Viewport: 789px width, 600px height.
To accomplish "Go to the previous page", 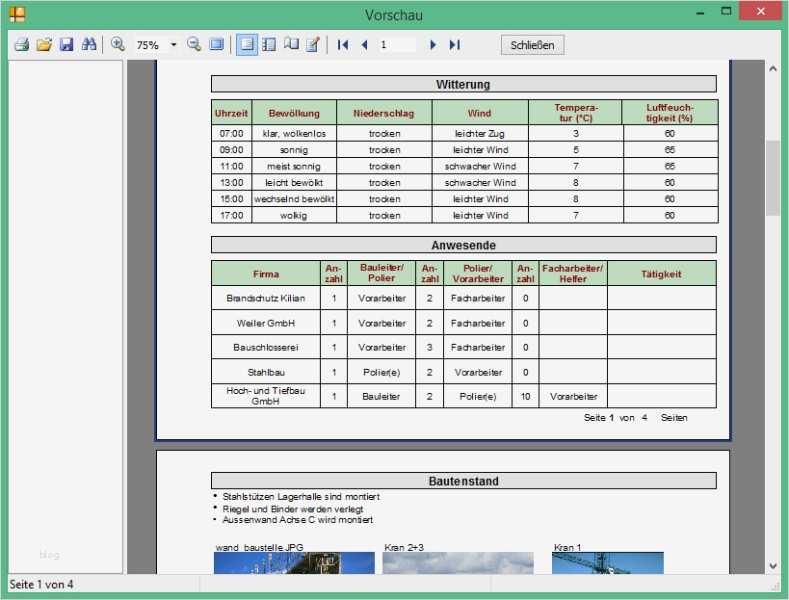I will tap(365, 45).
